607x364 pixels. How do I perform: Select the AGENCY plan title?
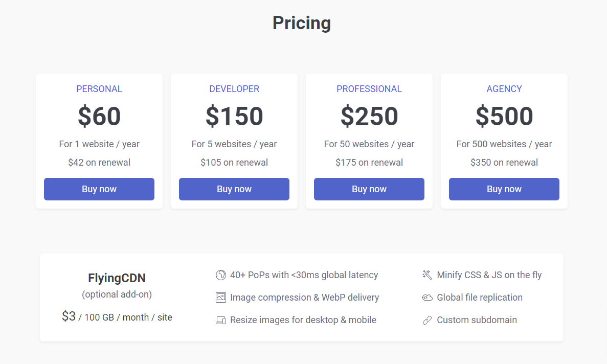pos(504,89)
